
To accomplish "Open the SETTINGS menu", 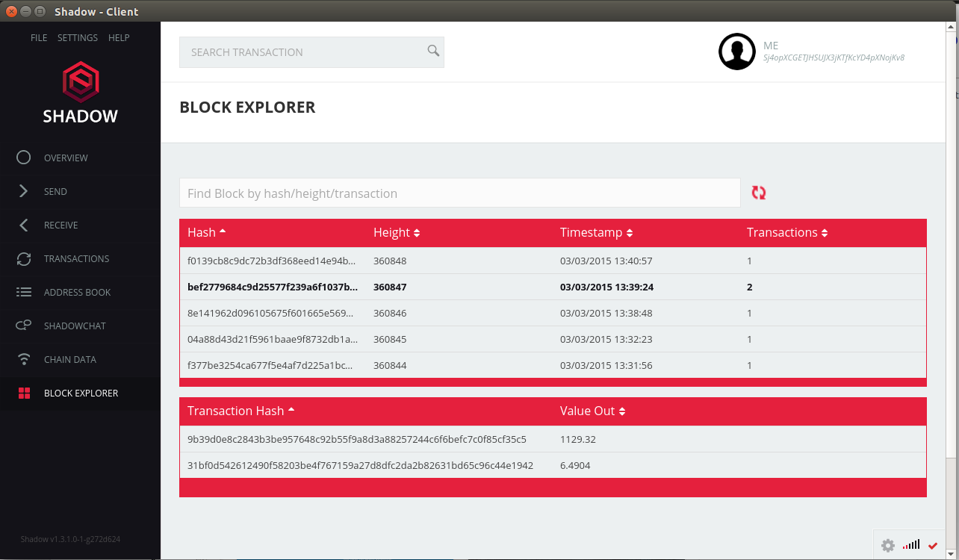I will tap(78, 38).
